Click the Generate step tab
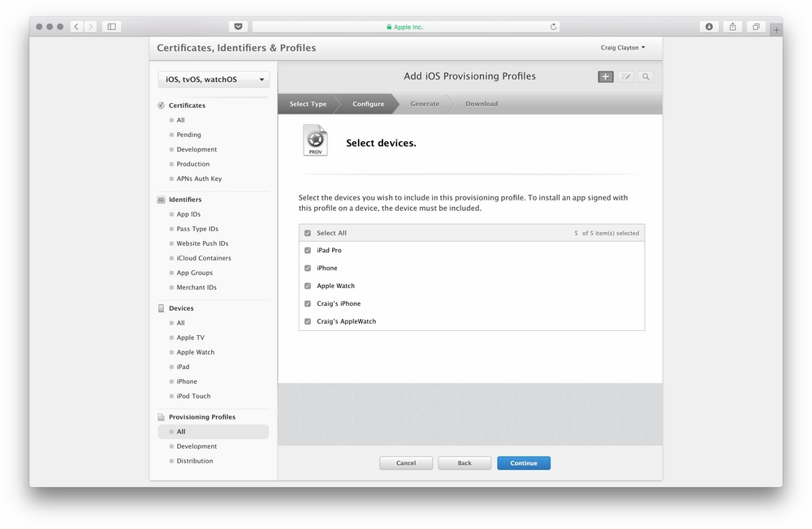Viewport: 812px width, 529px height. pos(425,104)
